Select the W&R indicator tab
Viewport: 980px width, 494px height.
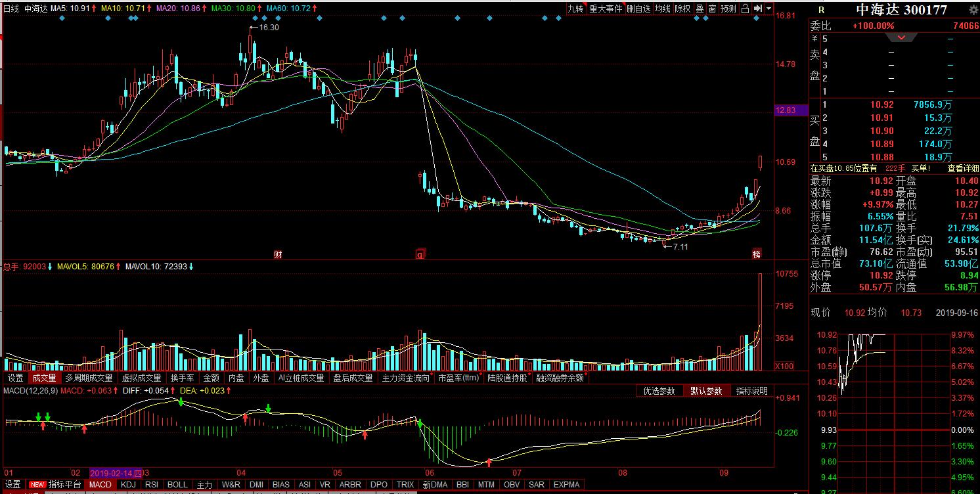(x=231, y=485)
